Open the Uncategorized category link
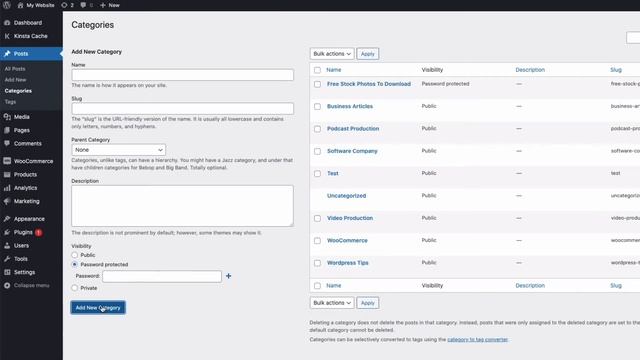The width and height of the screenshot is (640, 360). coord(347,196)
